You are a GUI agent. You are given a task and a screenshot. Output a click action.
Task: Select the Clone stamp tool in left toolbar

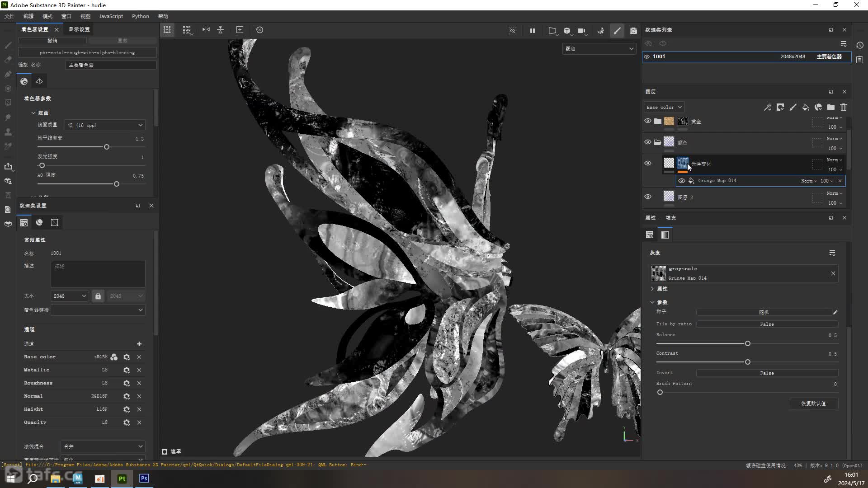(x=8, y=132)
